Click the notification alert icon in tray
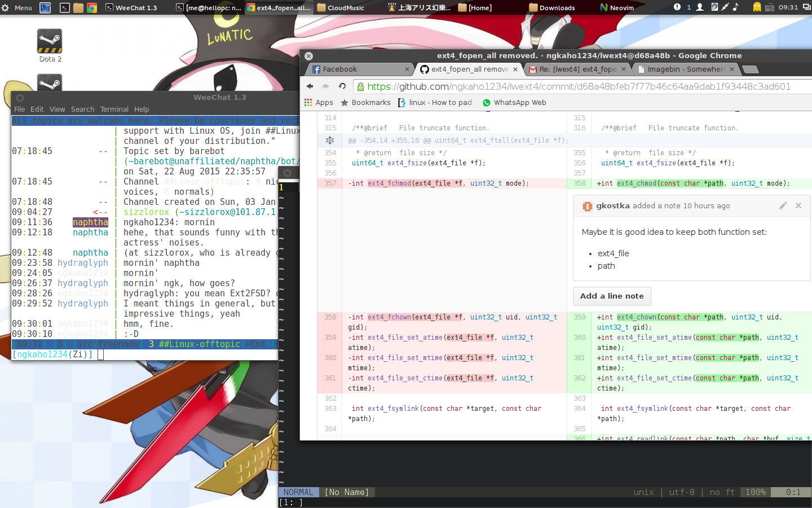 (x=677, y=7)
